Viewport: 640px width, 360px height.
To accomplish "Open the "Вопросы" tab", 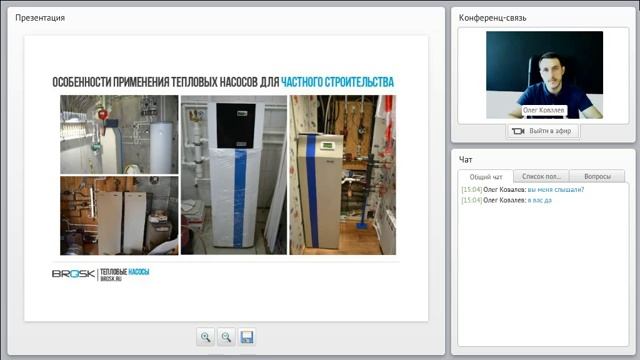I will [597, 176].
